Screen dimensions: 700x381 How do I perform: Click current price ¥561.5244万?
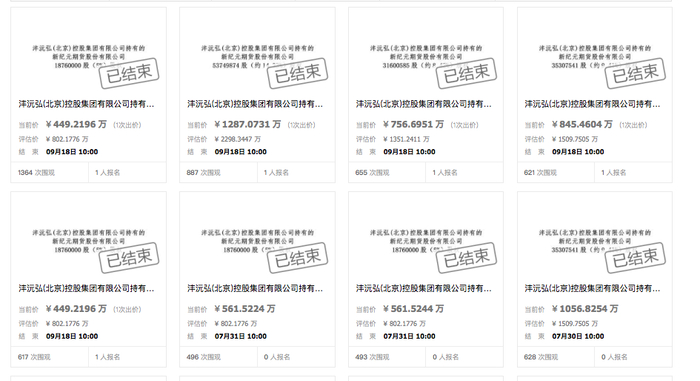pyautogui.click(x=413, y=309)
